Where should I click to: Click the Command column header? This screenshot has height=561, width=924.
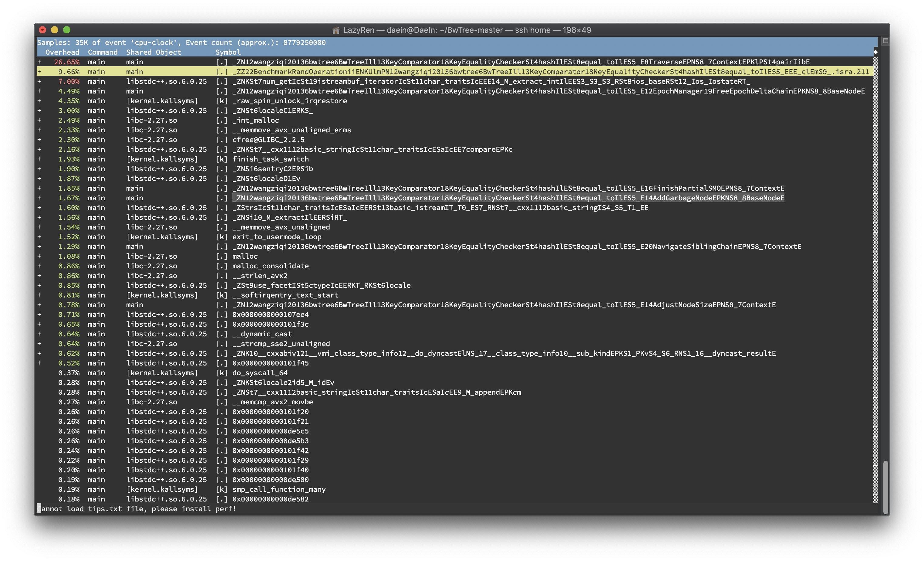tap(103, 52)
